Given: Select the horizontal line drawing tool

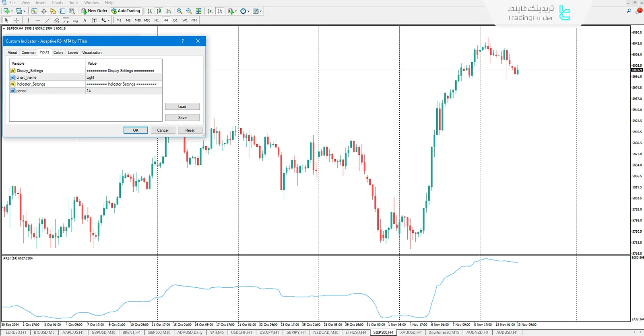Looking at the screenshot, I should coord(38,20).
